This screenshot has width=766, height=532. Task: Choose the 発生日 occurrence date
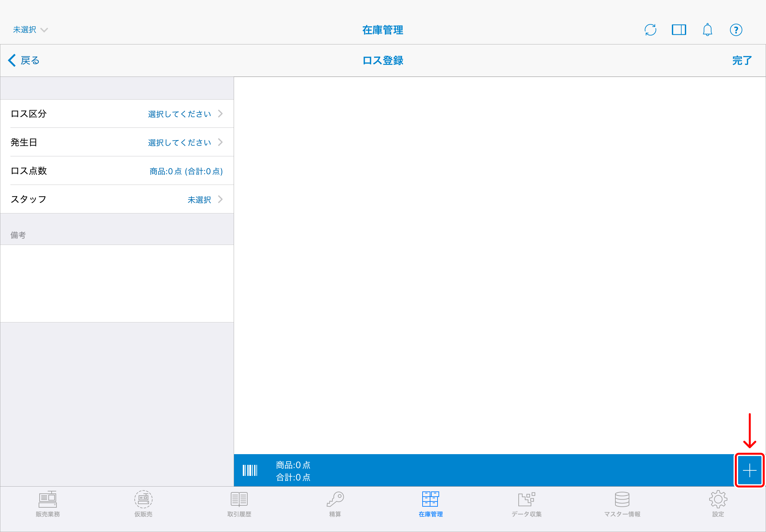coord(117,142)
